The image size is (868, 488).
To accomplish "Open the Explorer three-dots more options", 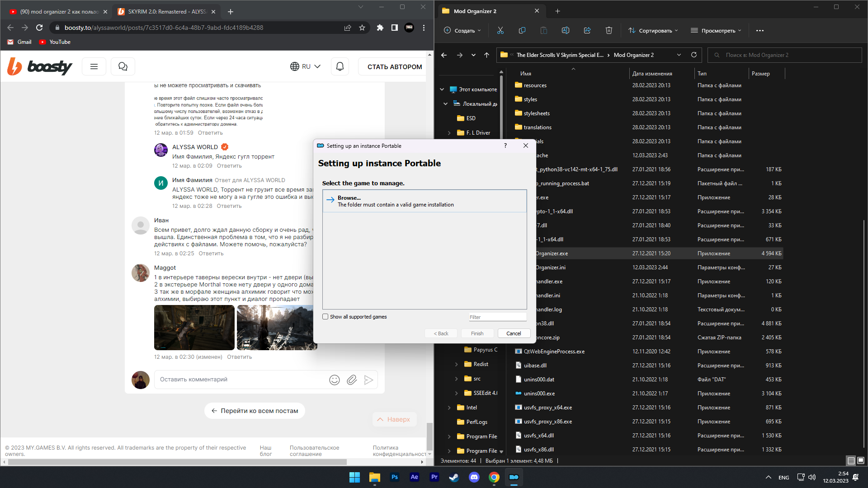I will (759, 30).
